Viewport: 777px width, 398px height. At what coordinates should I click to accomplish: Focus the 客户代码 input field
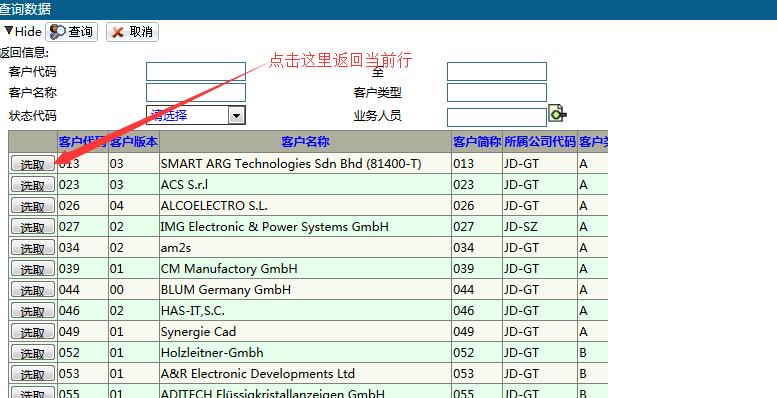tap(196, 71)
